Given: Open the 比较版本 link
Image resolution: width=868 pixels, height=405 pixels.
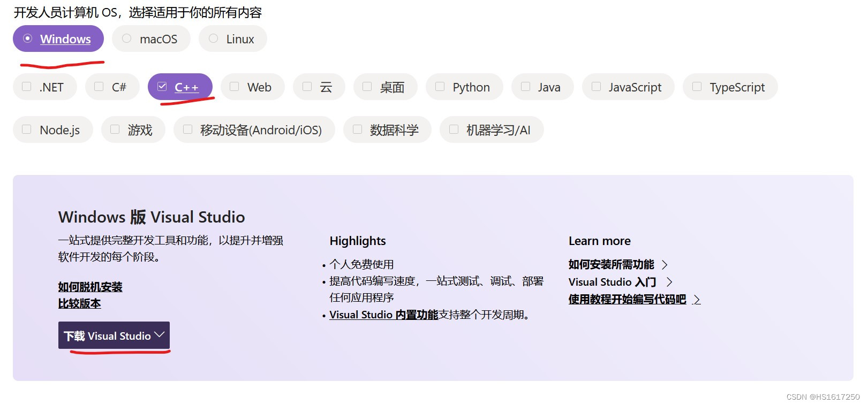Looking at the screenshot, I should click(x=80, y=304).
